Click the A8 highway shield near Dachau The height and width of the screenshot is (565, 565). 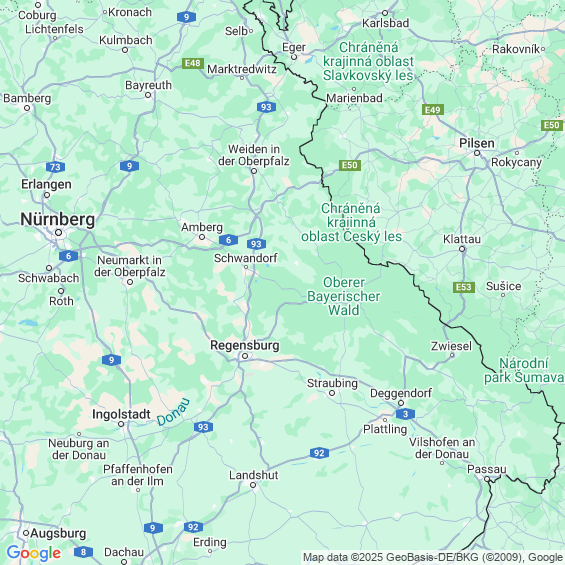(84, 552)
